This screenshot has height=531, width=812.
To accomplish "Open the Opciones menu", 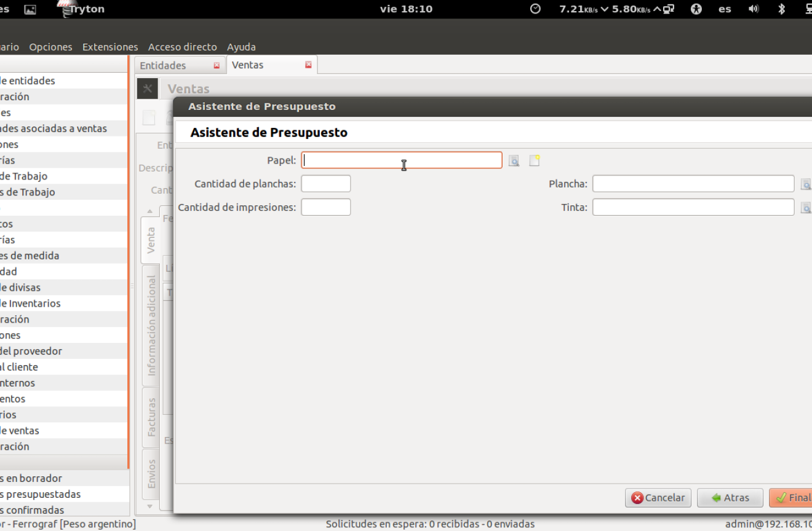I will (x=50, y=47).
